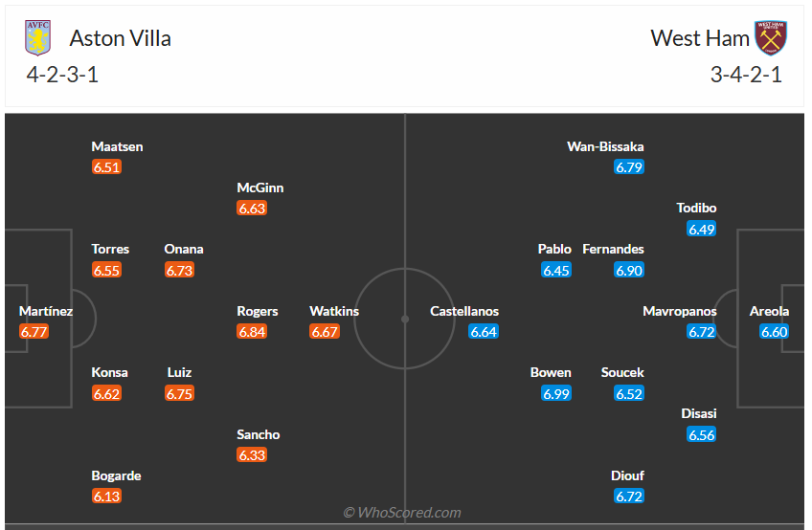812x530 pixels.
Task: Click Wan-Bissaka's player name
Action: click(605, 146)
